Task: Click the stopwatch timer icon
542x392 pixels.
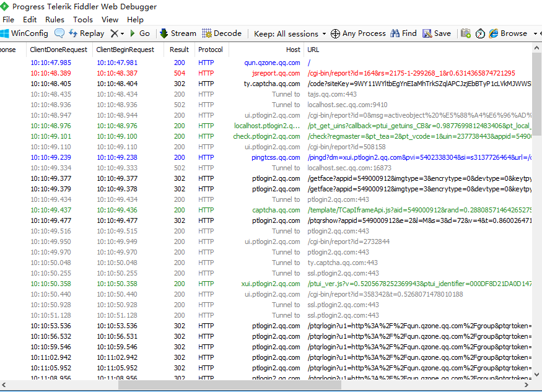Action: click(x=480, y=33)
